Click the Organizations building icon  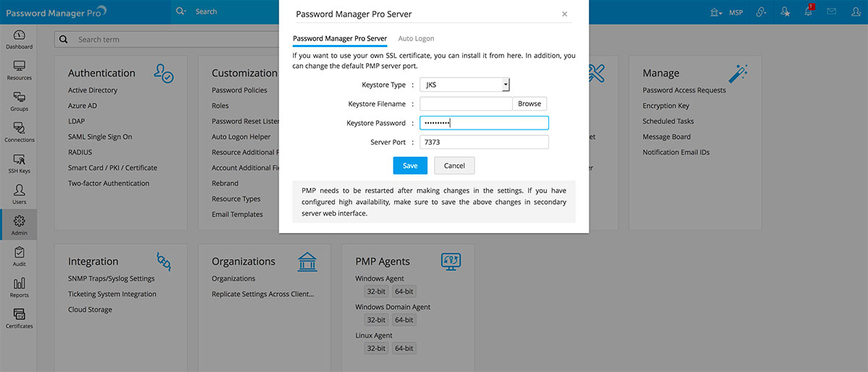point(307,261)
